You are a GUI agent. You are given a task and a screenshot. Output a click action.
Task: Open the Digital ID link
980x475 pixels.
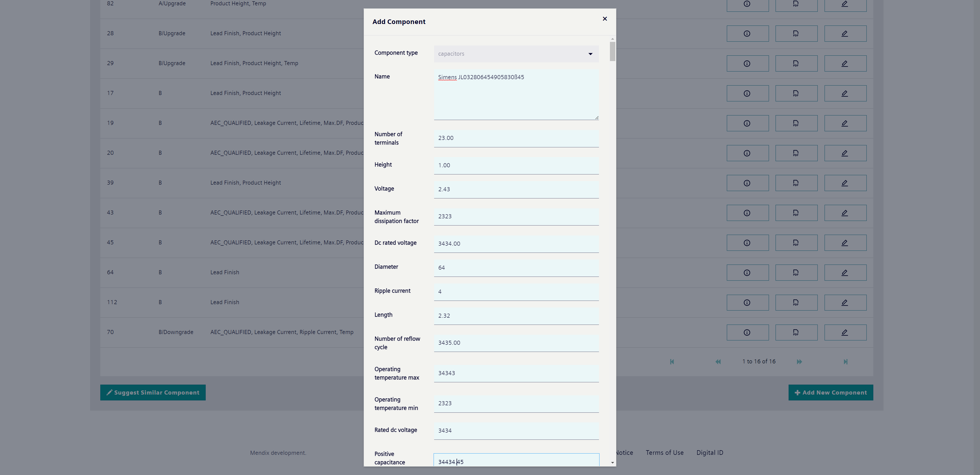click(x=709, y=453)
